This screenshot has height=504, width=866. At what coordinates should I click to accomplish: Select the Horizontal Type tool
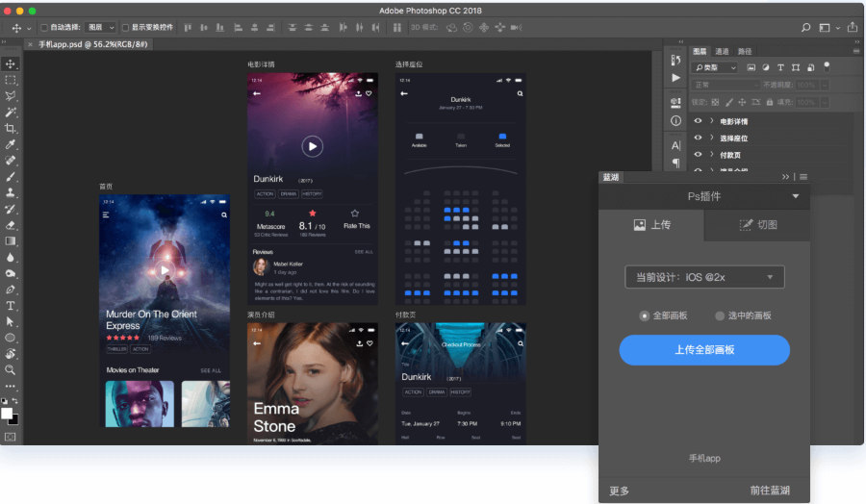pyautogui.click(x=10, y=305)
